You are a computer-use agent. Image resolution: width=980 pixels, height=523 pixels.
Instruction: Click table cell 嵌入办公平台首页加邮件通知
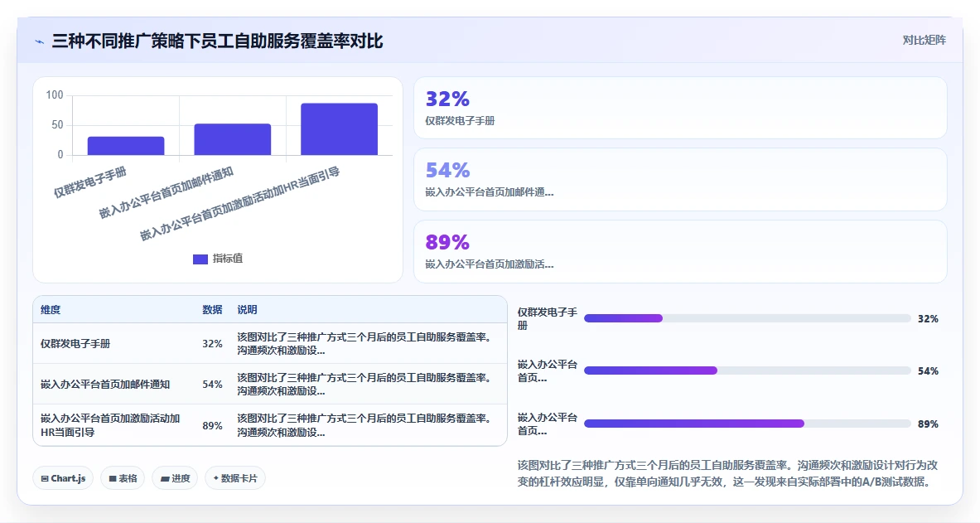click(x=105, y=384)
